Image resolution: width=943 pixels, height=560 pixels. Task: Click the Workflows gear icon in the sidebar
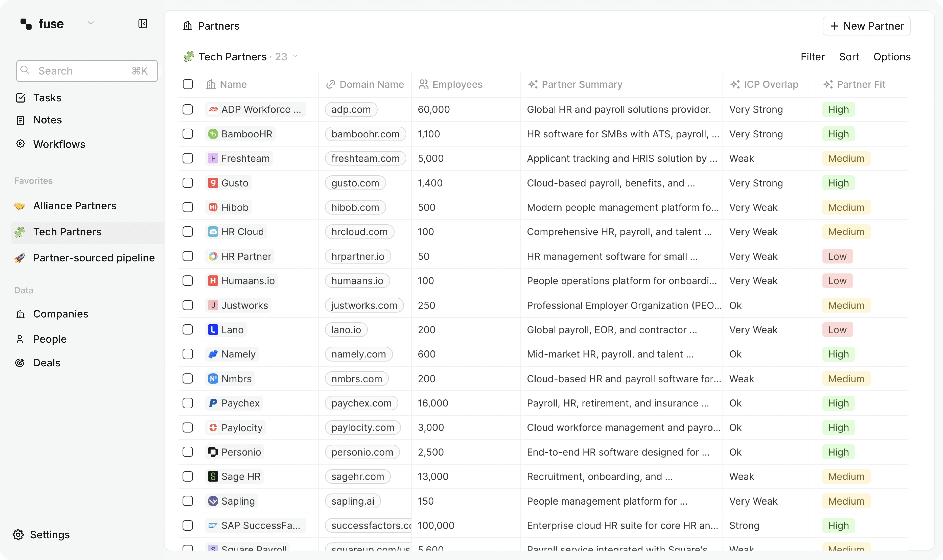(20, 144)
